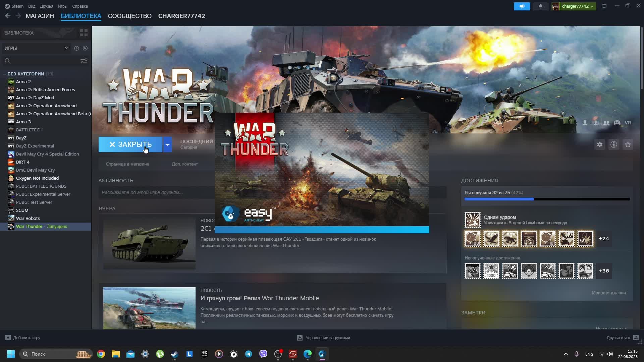Open advanced library filter options icon
The width and height of the screenshot is (644, 362).
tap(84, 61)
